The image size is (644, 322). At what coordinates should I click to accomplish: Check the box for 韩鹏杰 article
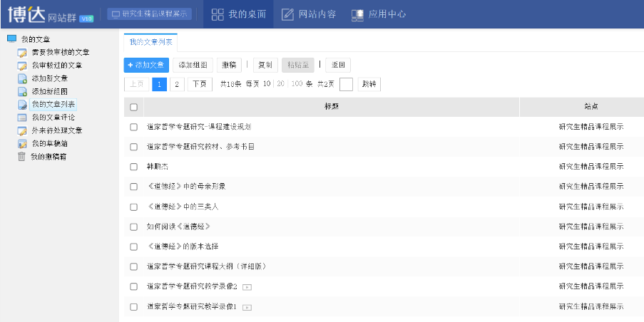click(133, 167)
